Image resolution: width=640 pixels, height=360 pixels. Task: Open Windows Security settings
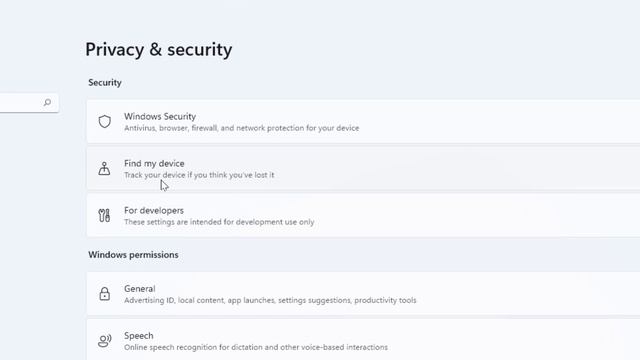[363, 122]
